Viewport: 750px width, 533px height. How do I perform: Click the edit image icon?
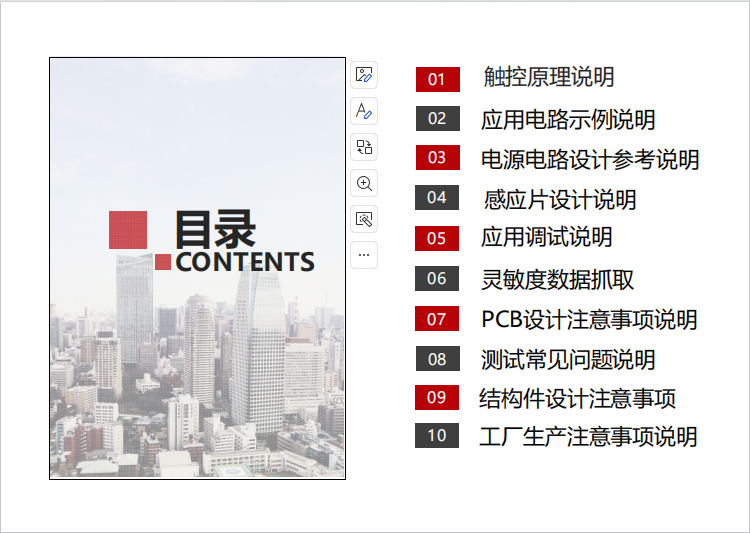coord(364,74)
